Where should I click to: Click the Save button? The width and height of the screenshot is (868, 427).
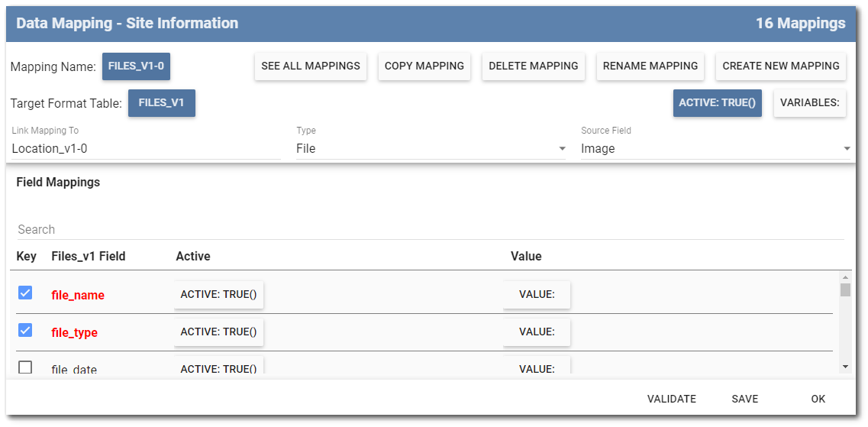745,399
